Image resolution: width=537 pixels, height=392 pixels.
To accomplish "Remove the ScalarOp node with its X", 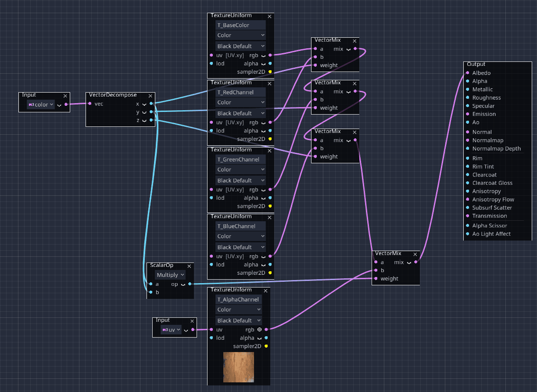I will (x=189, y=266).
